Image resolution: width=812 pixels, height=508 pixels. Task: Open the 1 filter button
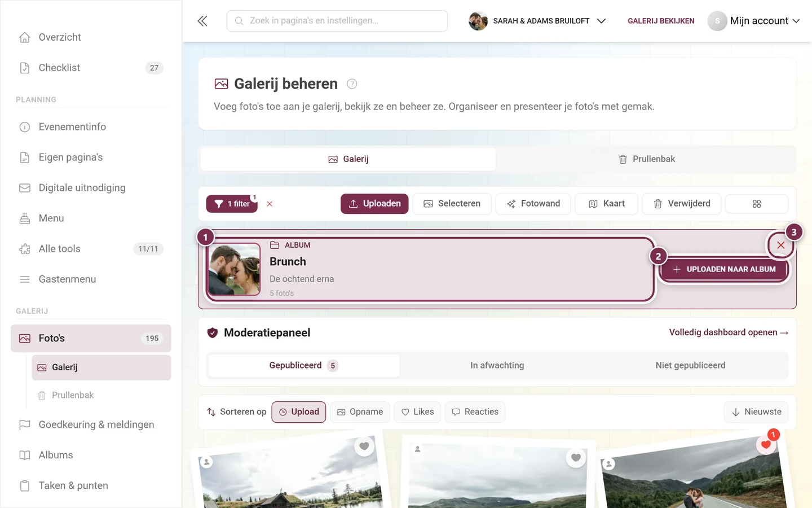tap(232, 204)
